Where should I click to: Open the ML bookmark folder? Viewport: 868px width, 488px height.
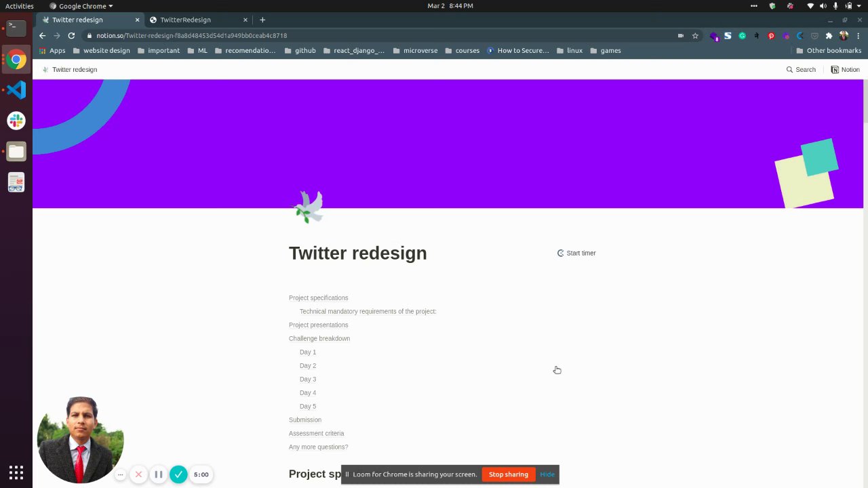[197, 51]
